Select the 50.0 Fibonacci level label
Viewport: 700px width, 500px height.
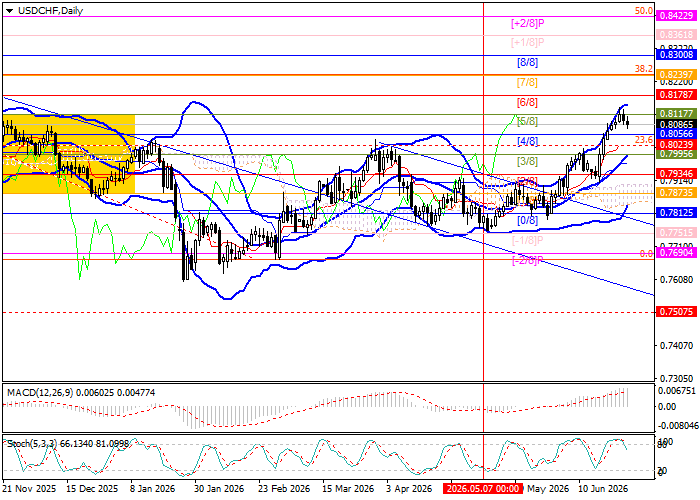(644, 11)
